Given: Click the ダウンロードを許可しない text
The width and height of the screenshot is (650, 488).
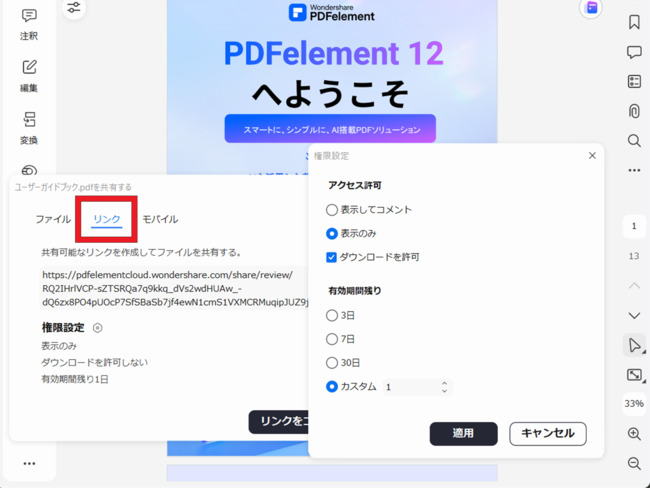Looking at the screenshot, I should click(95, 362).
